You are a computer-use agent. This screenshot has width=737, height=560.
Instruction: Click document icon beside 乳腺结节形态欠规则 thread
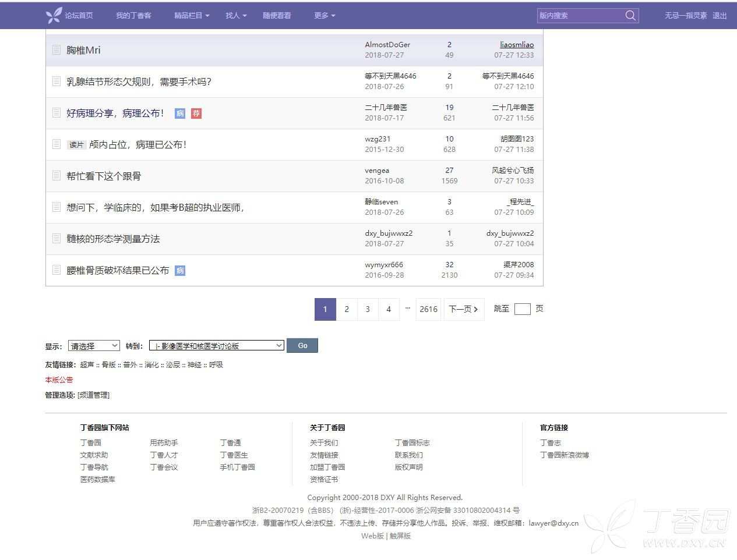click(x=57, y=81)
